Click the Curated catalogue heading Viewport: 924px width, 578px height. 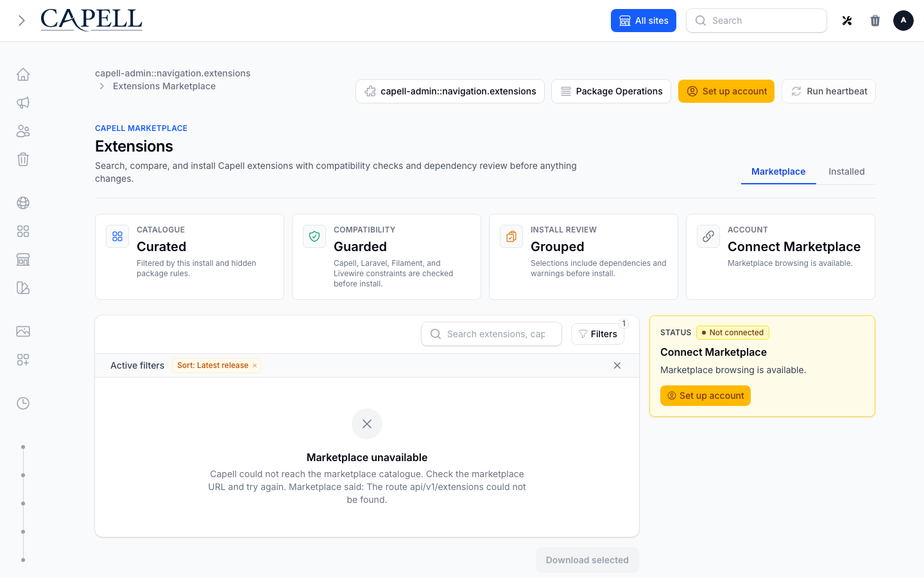click(x=162, y=247)
